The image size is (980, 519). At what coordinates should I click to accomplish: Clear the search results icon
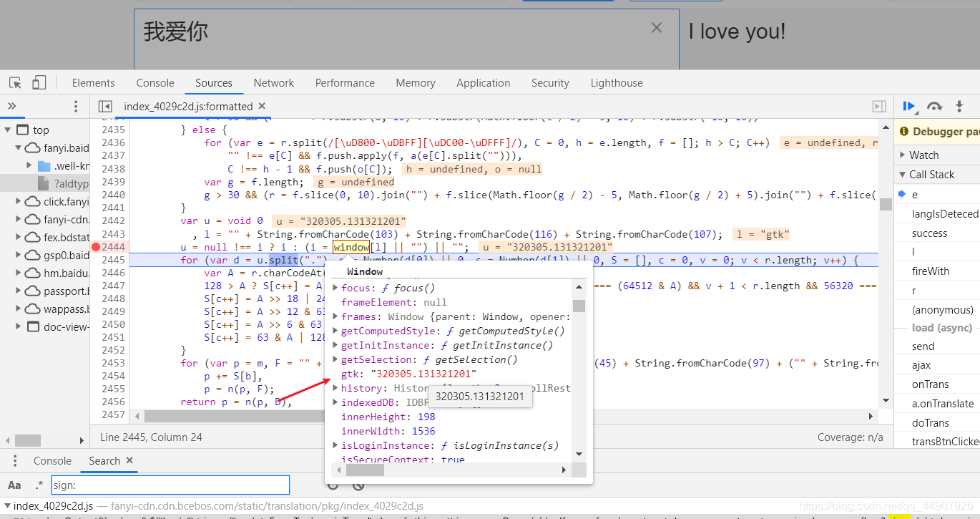[x=358, y=485]
